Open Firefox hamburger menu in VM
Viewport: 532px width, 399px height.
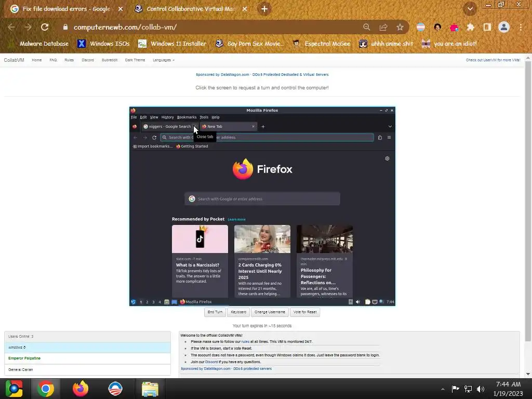389,137
